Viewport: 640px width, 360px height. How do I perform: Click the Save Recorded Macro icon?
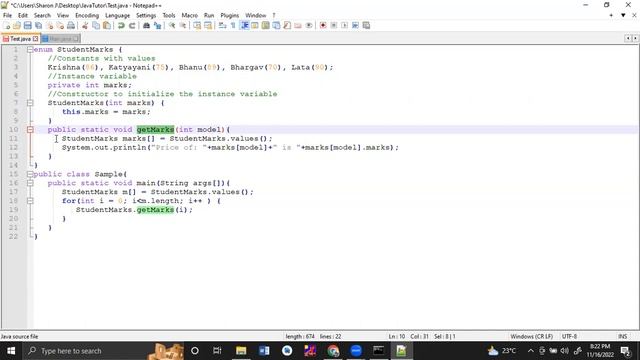click(367, 26)
